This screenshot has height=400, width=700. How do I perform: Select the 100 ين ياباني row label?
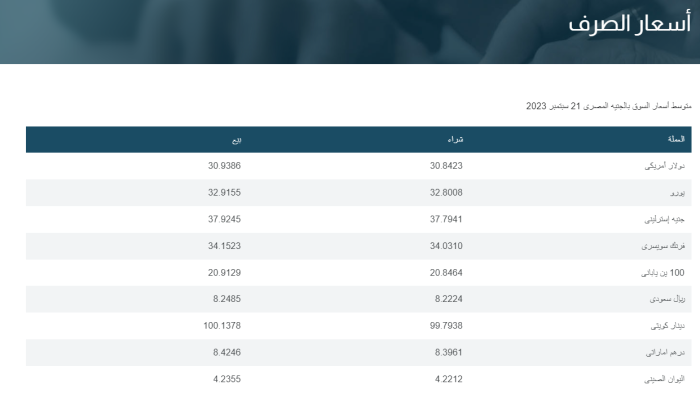662,273
